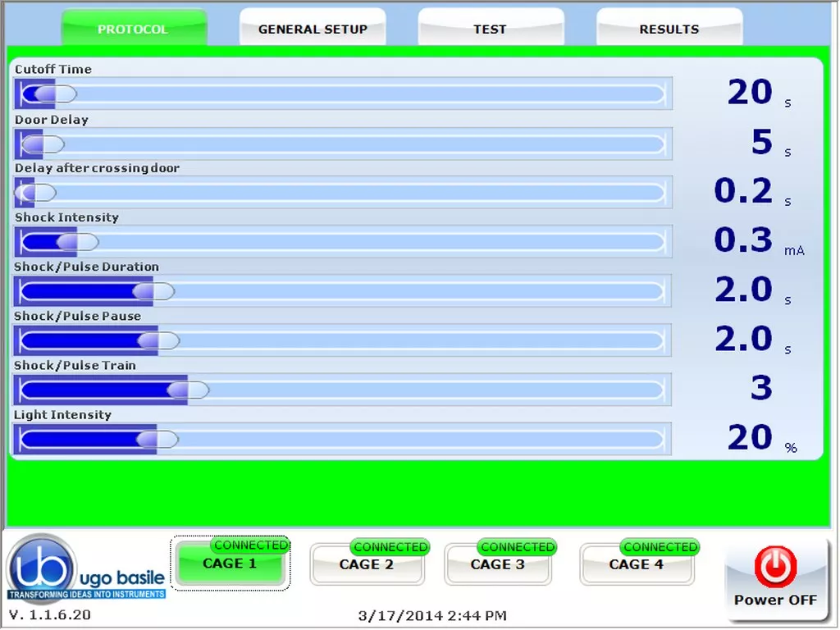Switch to the TEST tab
This screenshot has width=840, height=630.
coord(490,28)
